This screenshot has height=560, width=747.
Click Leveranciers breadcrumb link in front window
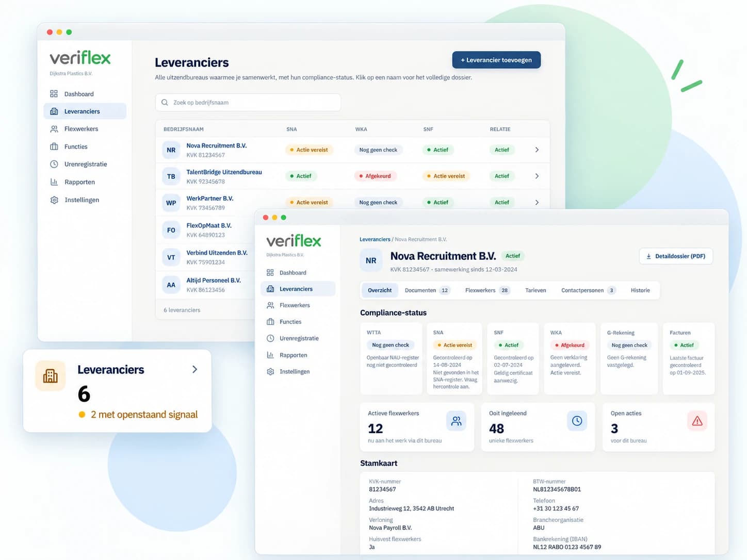[x=375, y=239]
